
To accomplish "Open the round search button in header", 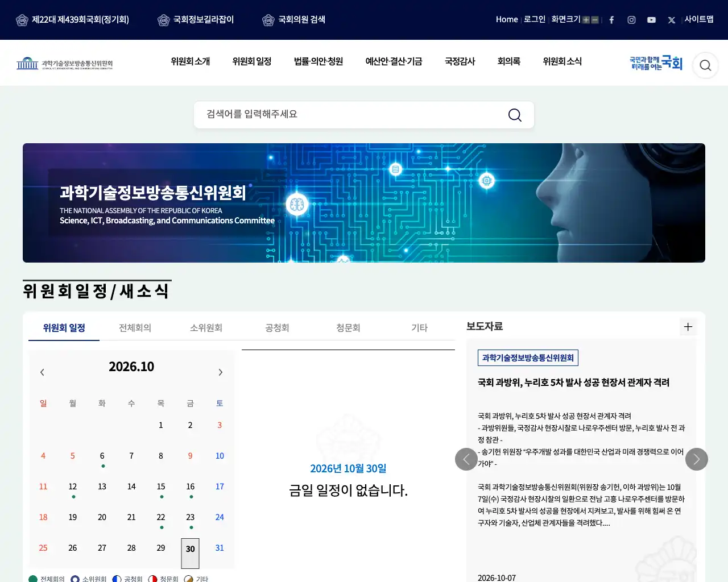I will (705, 65).
